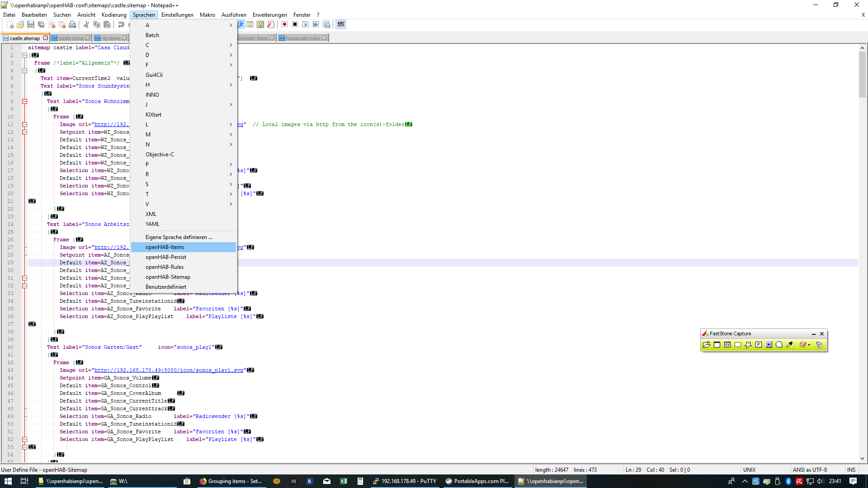
Task: Click the Save file toolbar icon
Action: (x=31, y=25)
